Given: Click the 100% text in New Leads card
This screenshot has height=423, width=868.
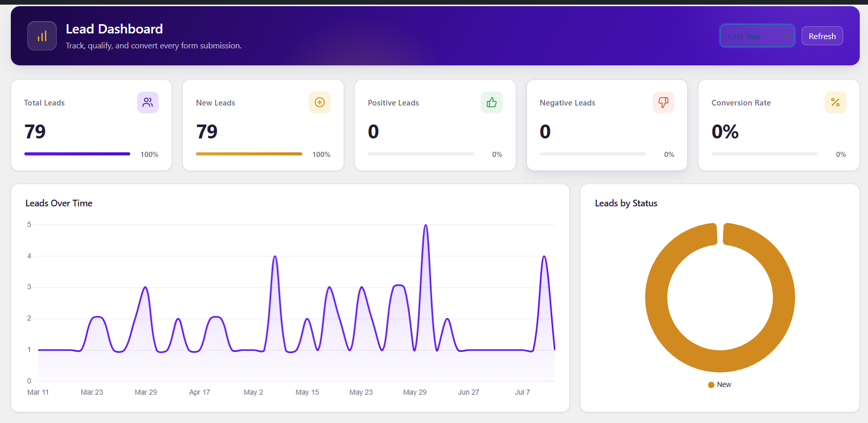Looking at the screenshot, I should [x=321, y=154].
